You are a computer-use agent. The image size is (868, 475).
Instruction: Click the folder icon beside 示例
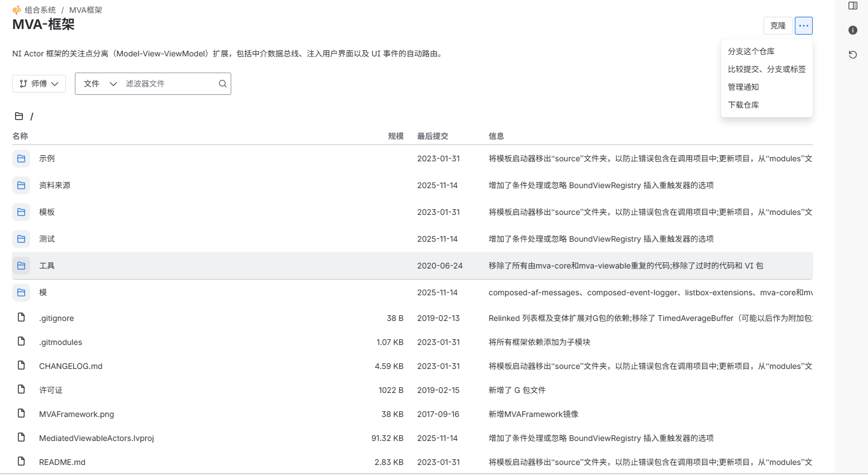[21, 159]
